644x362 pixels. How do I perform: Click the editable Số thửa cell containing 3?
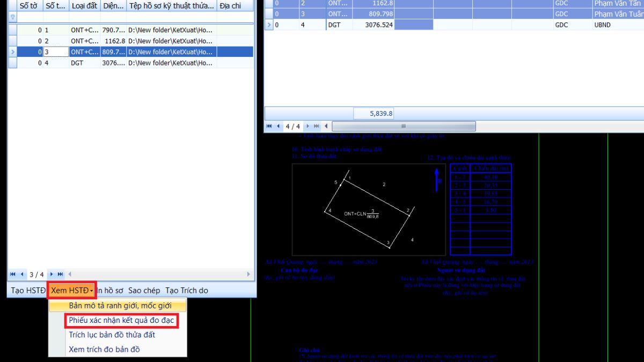[56, 52]
